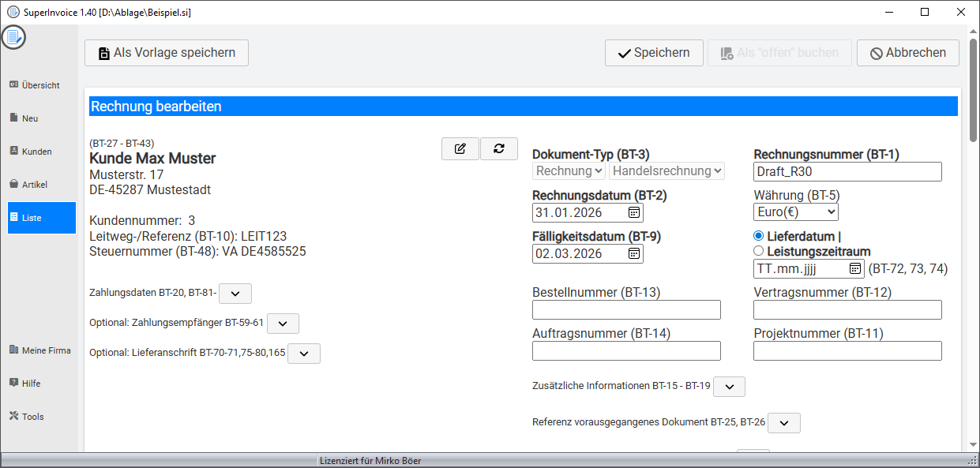Viewport: 980px width, 468px height.
Task: Click the vertical scrollbar on the right
Action: (x=972, y=237)
